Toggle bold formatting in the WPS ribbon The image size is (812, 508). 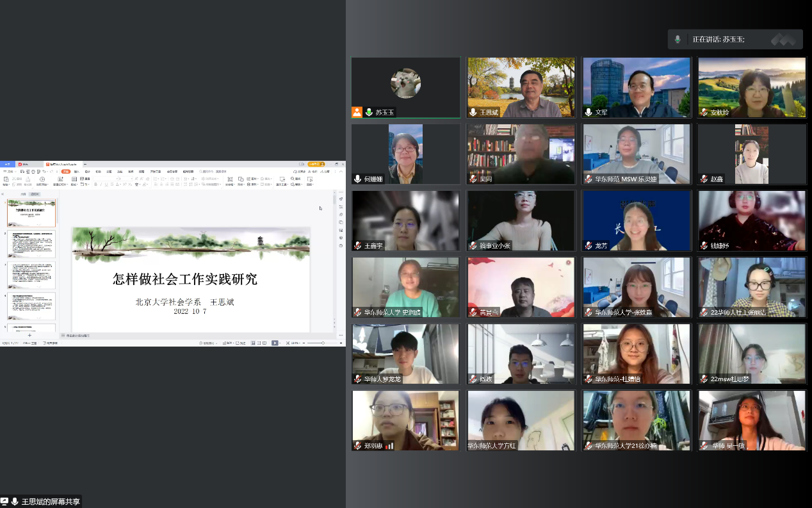point(95,184)
